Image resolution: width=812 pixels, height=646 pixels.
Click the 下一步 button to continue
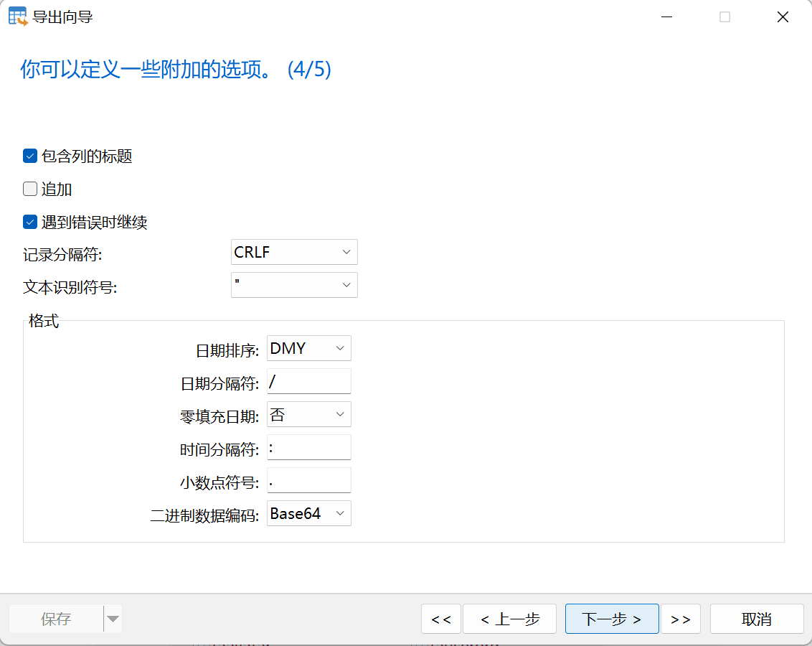click(x=612, y=619)
